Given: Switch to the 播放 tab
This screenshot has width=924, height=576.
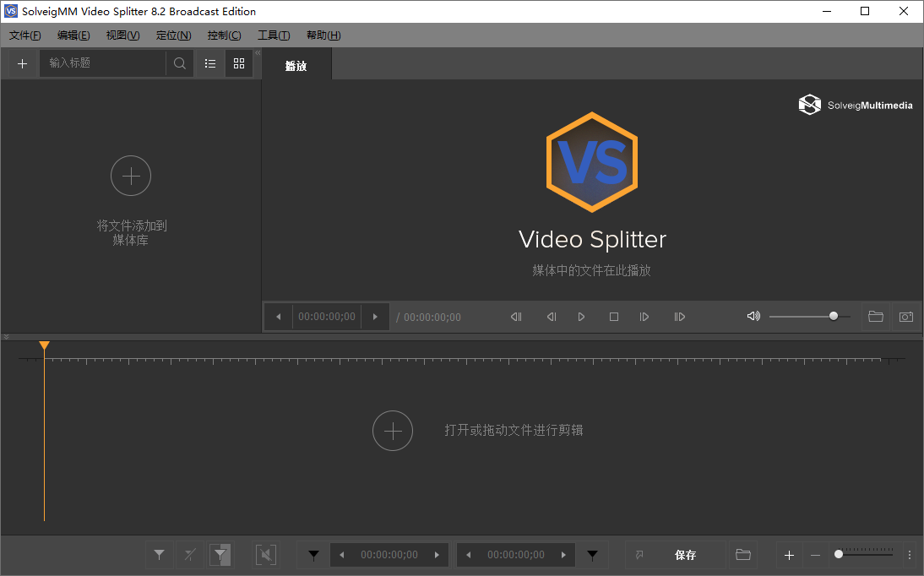Looking at the screenshot, I should point(296,63).
